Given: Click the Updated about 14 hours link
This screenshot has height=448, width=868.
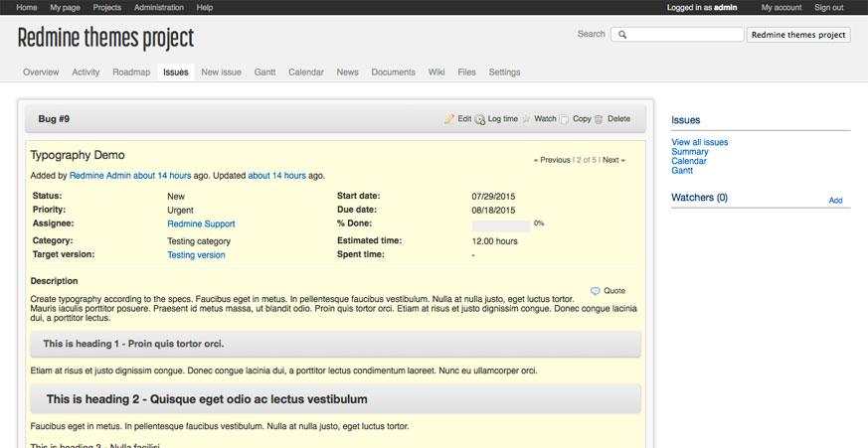Looking at the screenshot, I should pos(276,176).
